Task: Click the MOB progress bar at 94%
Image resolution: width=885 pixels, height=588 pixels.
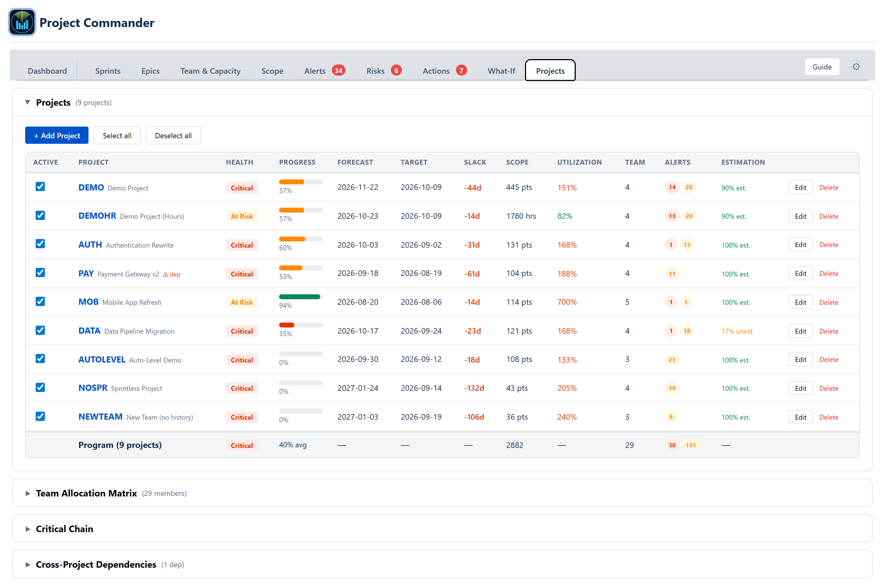Action: pos(300,297)
